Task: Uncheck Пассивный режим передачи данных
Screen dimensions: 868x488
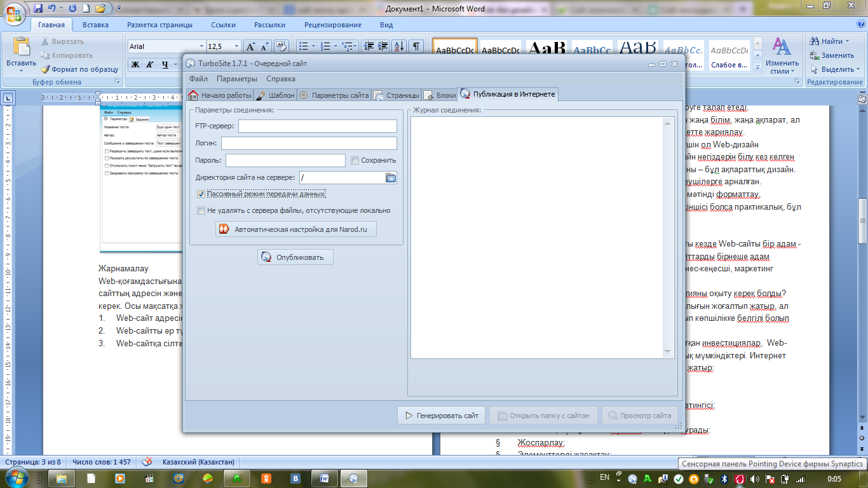Action: (201, 194)
